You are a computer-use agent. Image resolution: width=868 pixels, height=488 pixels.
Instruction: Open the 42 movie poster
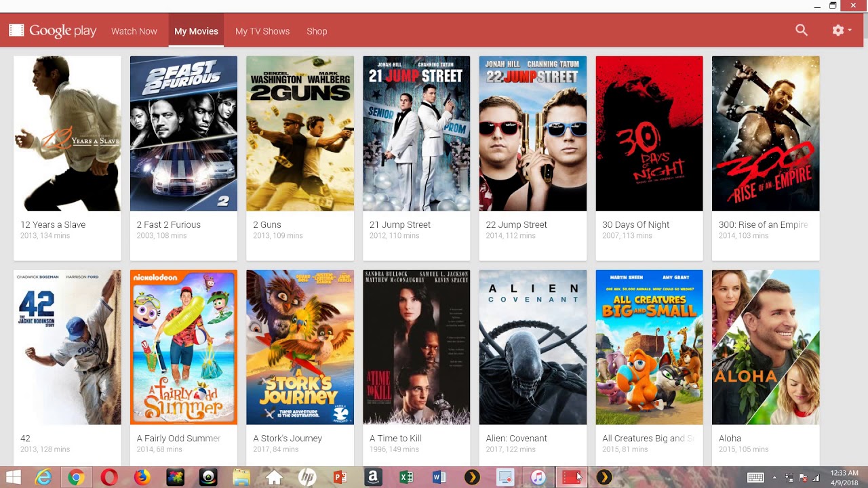point(67,347)
